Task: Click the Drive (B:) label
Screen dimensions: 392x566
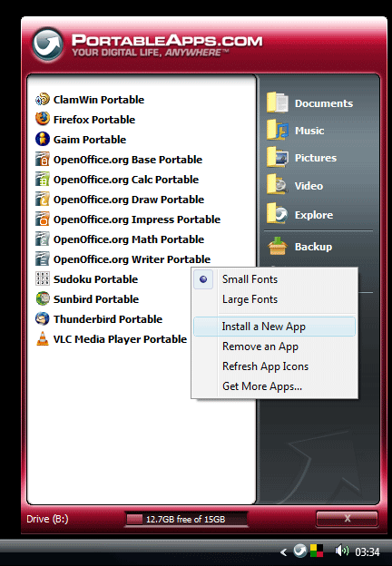Action: (47, 519)
